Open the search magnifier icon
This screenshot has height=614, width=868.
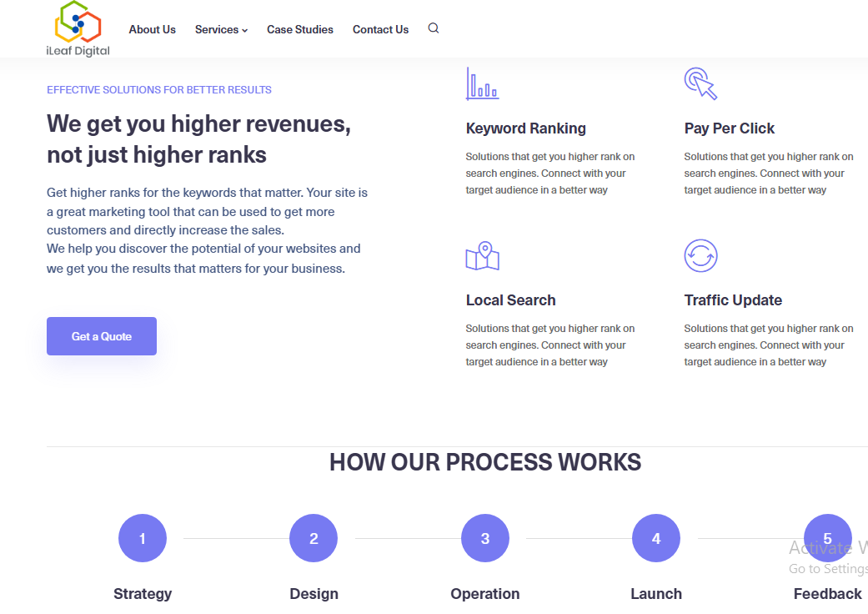(433, 28)
